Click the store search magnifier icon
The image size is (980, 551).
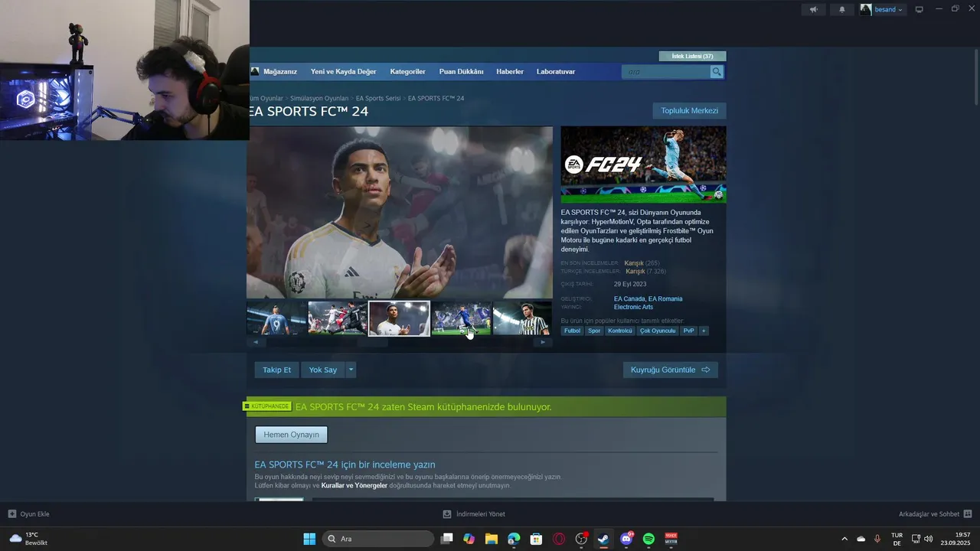click(717, 72)
